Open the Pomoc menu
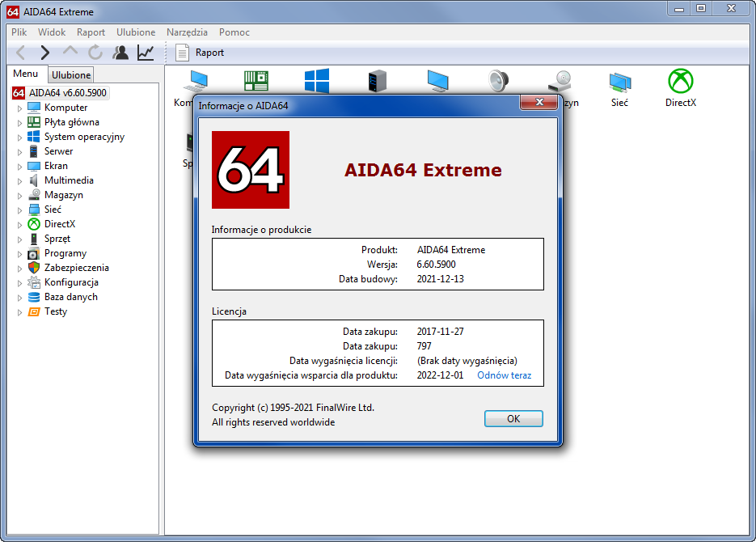The width and height of the screenshot is (756, 542). click(x=234, y=32)
